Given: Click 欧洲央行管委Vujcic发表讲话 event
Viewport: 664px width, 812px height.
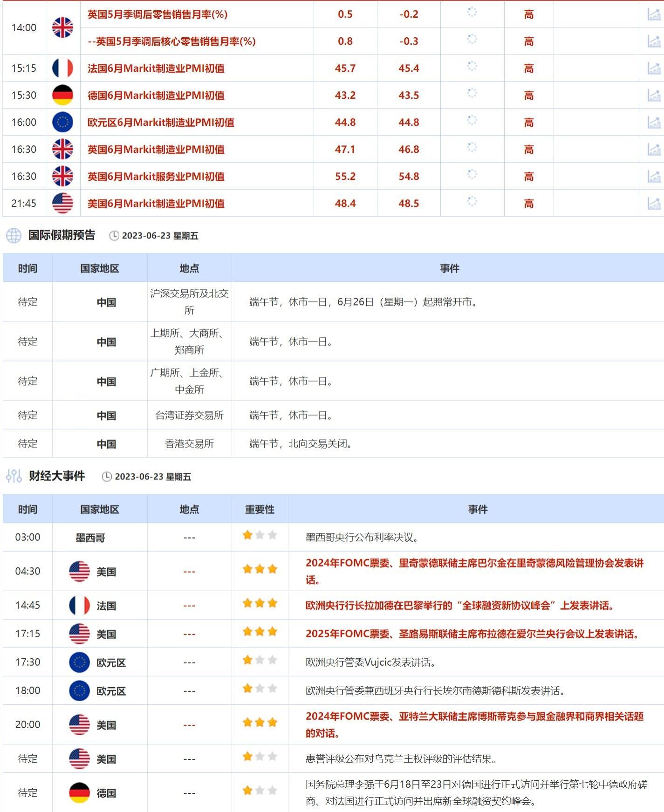Looking at the screenshot, I should point(371,662).
